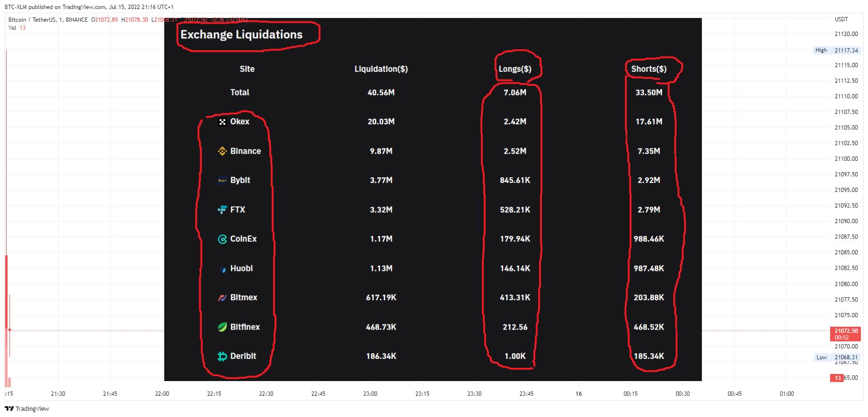Click the Bitfinex leaf icon
Viewport: 868px width, 417px height.
[222, 327]
